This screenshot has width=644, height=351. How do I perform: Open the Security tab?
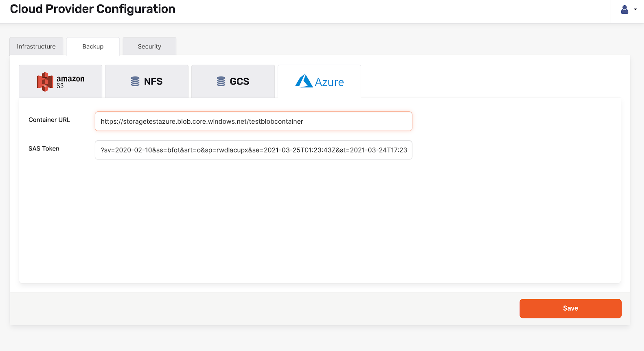149,46
